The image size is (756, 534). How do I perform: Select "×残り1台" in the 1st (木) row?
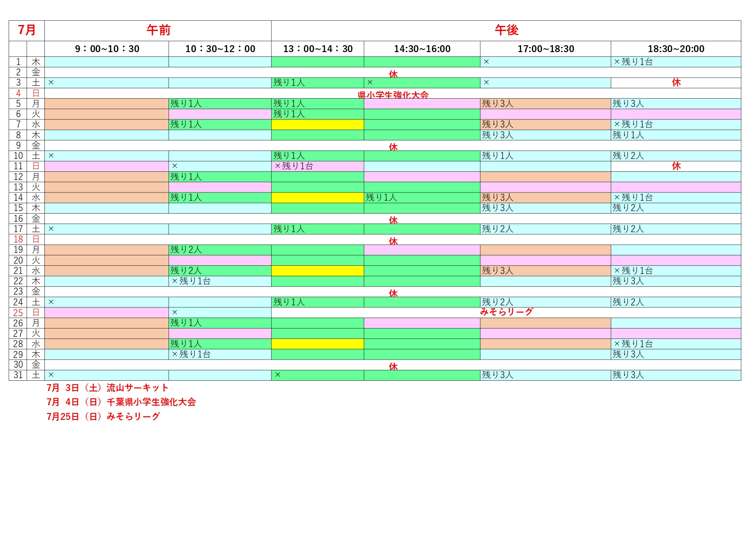[x=633, y=62]
